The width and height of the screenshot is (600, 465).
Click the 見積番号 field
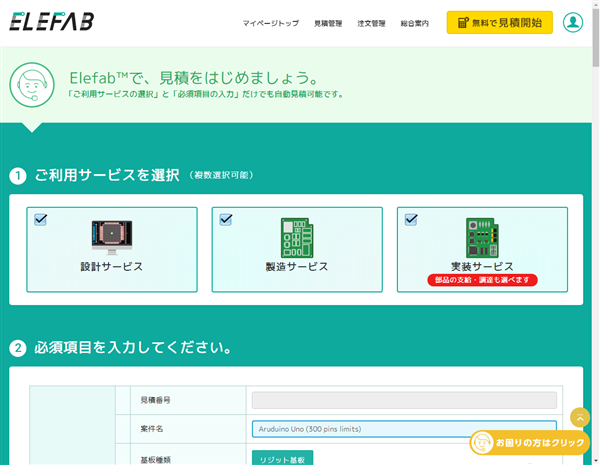[x=404, y=400]
